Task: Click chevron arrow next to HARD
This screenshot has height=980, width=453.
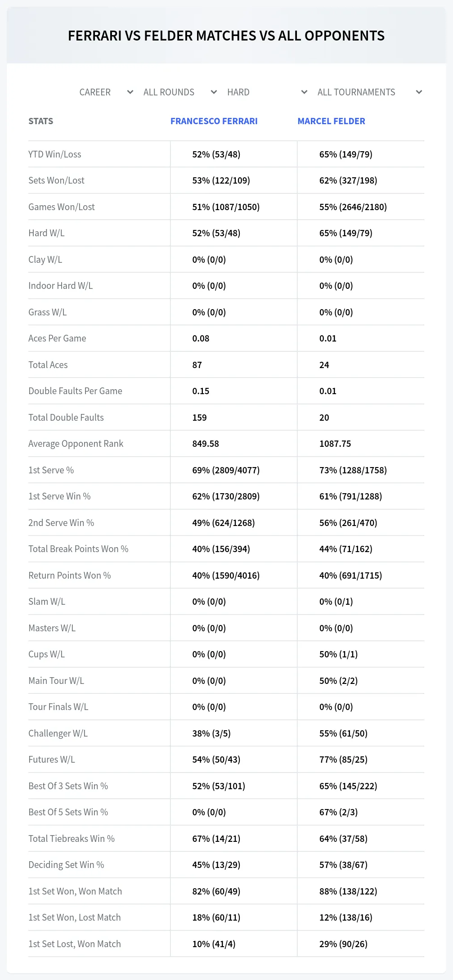Action: click(304, 92)
